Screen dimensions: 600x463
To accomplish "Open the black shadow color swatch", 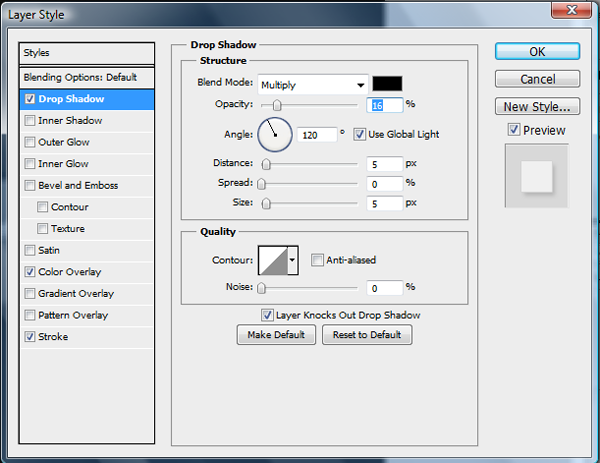I will pos(387,84).
